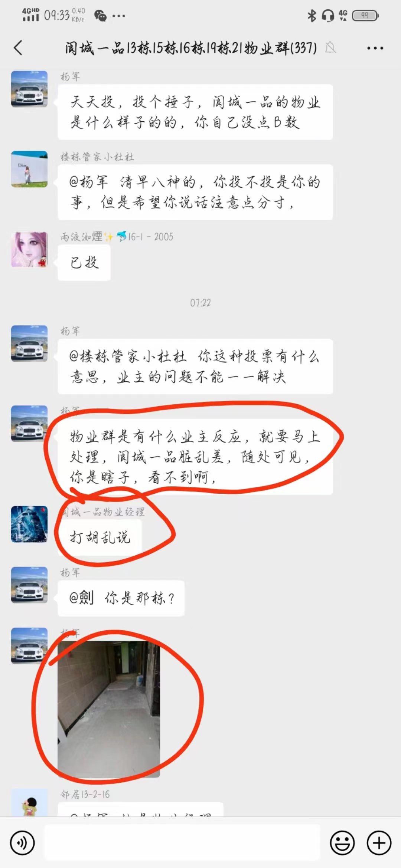
Task: Tap the 楼栋管家小杜杜 sender name label
Action: [x=97, y=157]
